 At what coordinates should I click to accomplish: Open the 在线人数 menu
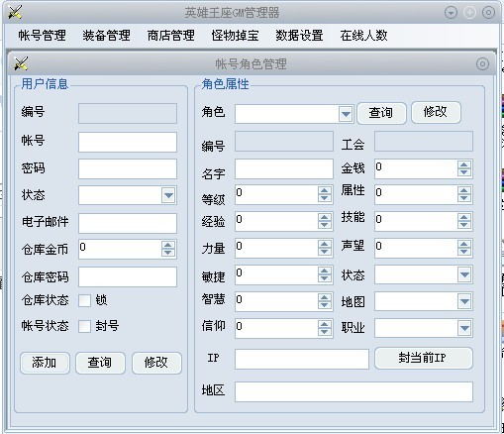(363, 36)
